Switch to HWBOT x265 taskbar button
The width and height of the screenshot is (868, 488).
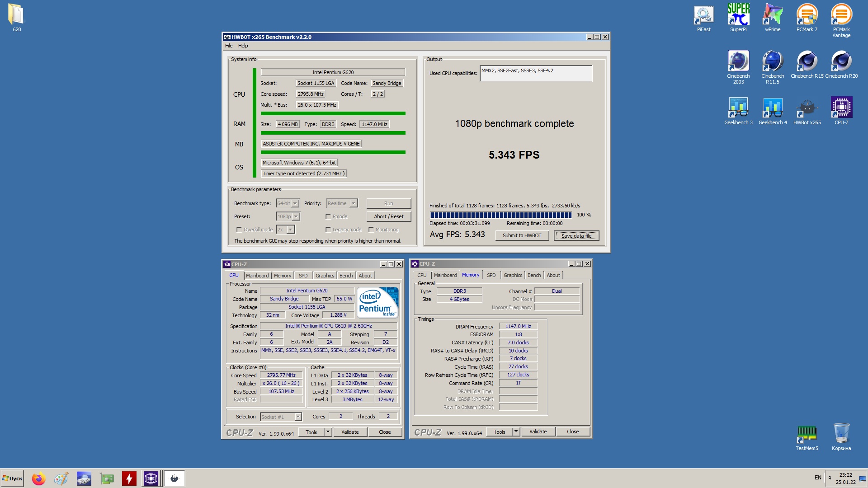[x=174, y=479]
